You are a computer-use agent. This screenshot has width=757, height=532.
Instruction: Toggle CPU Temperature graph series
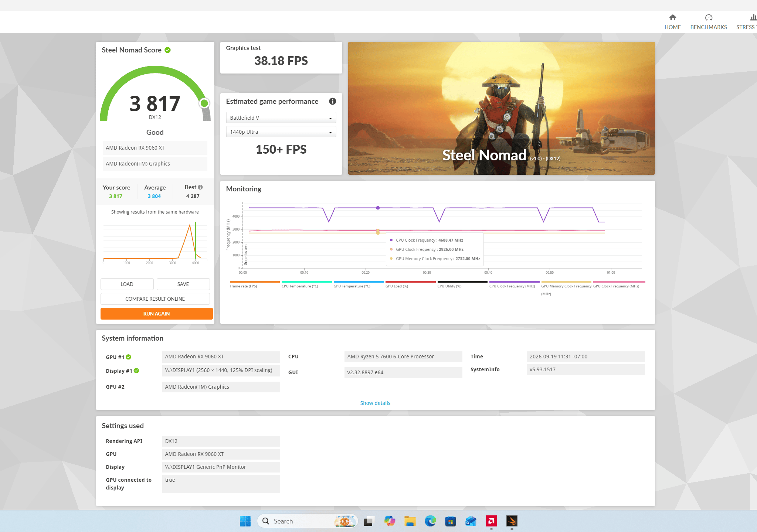pos(306,284)
